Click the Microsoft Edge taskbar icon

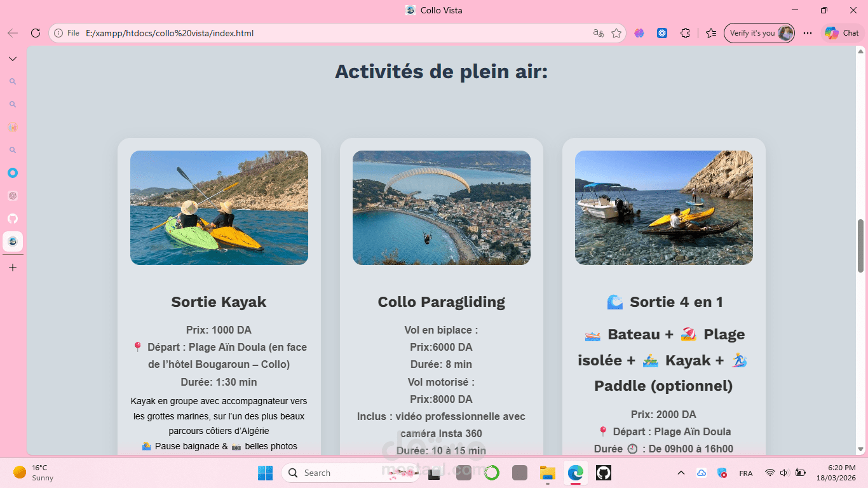(x=575, y=473)
